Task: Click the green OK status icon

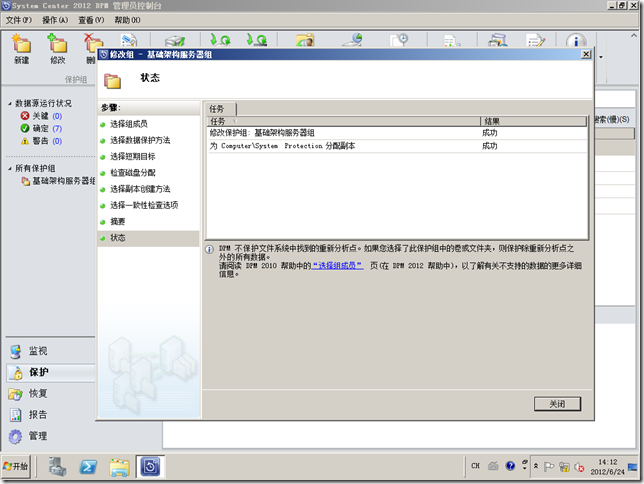Action: click(25, 128)
